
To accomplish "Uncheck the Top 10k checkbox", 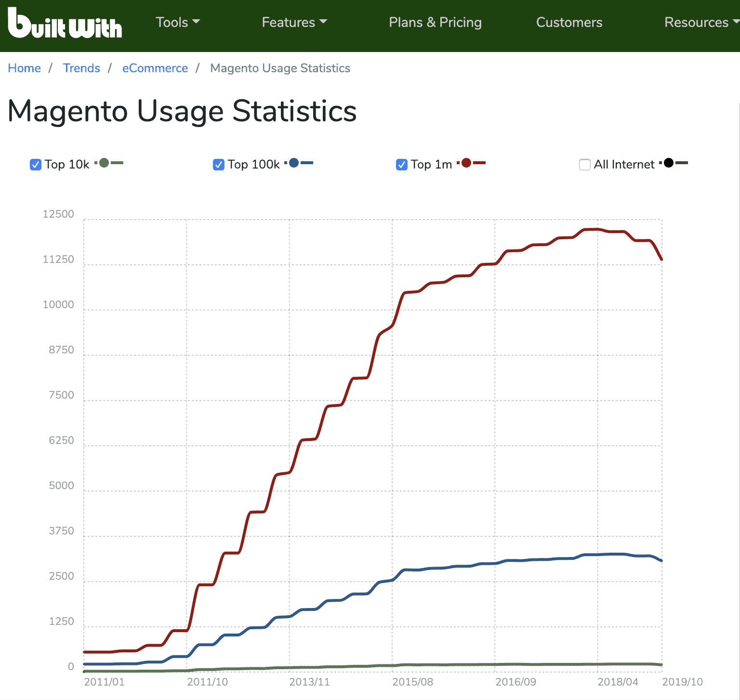I will pyautogui.click(x=36, y=165).
